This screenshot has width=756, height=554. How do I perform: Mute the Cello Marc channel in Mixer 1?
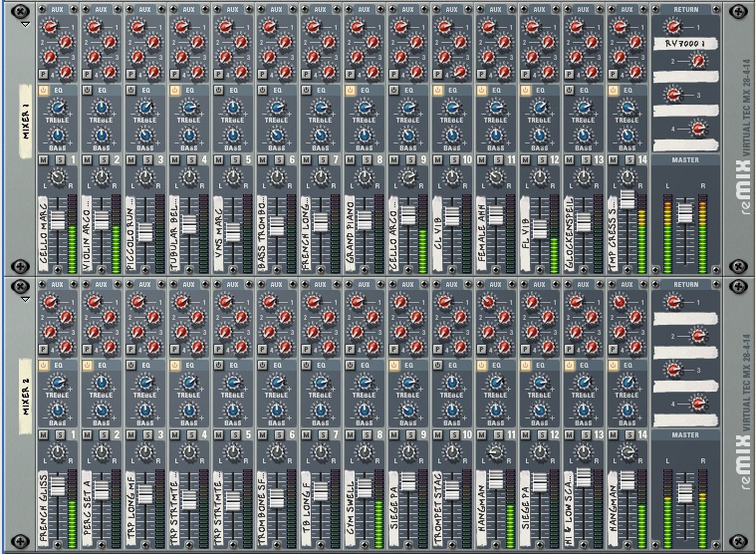point(43,159)
